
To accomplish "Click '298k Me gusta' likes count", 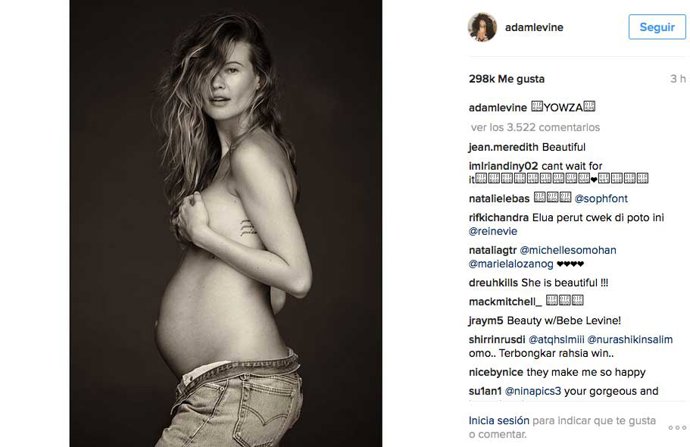I will pos(506,79).
